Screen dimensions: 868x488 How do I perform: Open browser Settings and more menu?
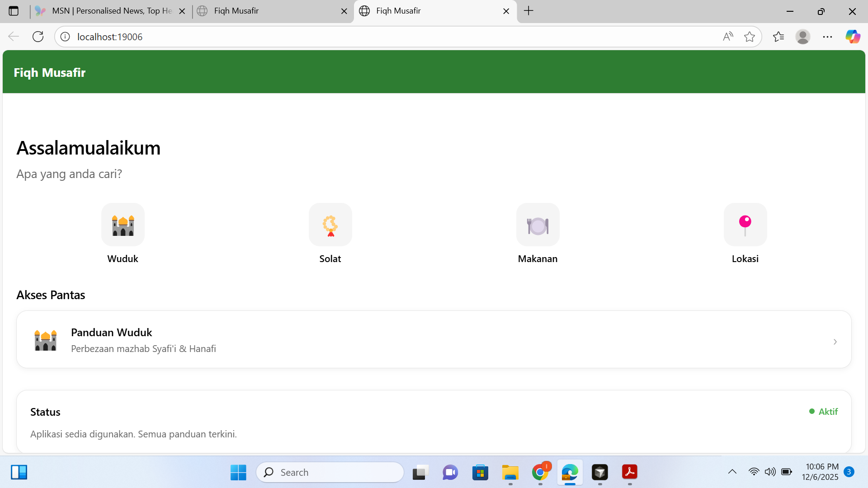827,37
